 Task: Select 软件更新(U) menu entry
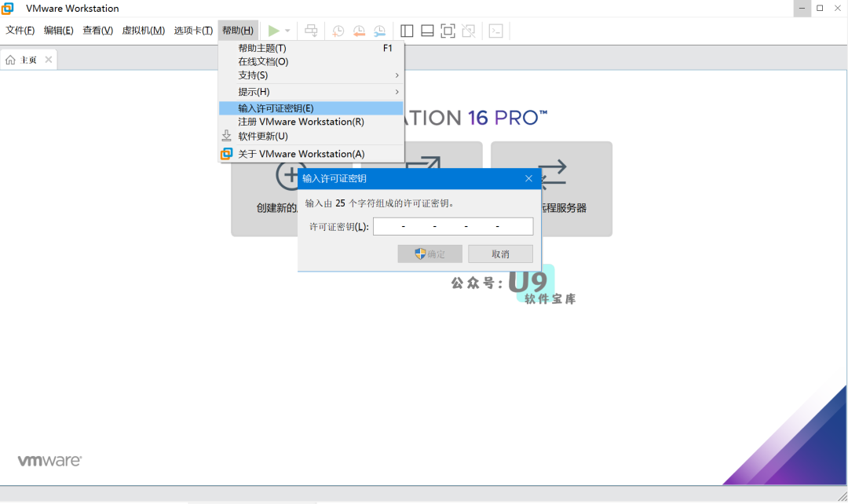tap(311, 136)
